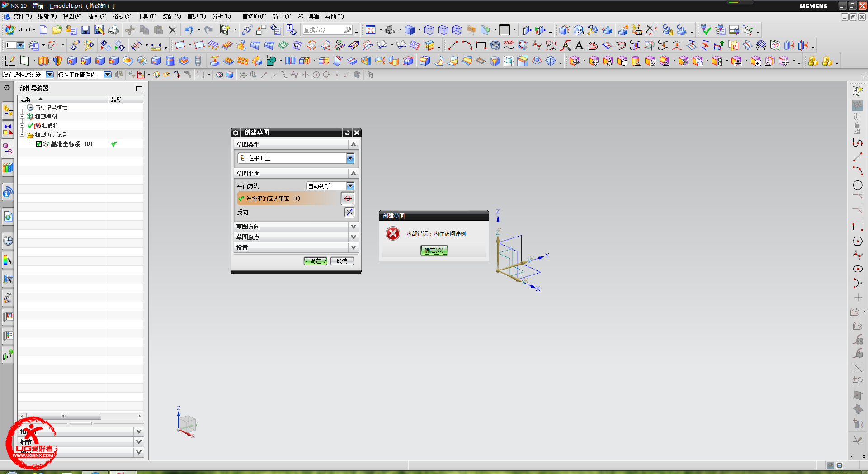
Task: Click the 最新 column header
Action: click(126, 99)
